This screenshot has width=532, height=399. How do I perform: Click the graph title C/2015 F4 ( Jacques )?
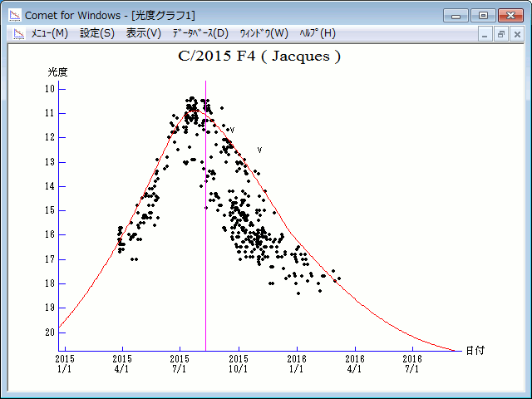coord(259,56)
